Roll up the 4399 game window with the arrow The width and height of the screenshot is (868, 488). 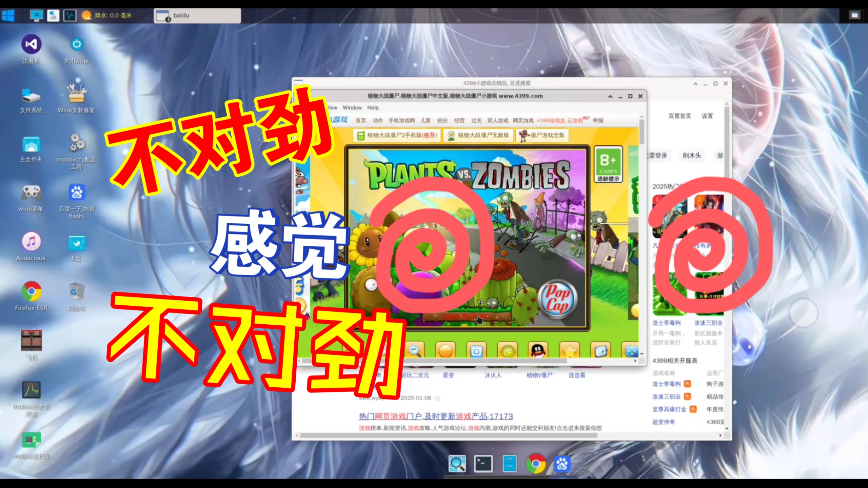(610, 97)
